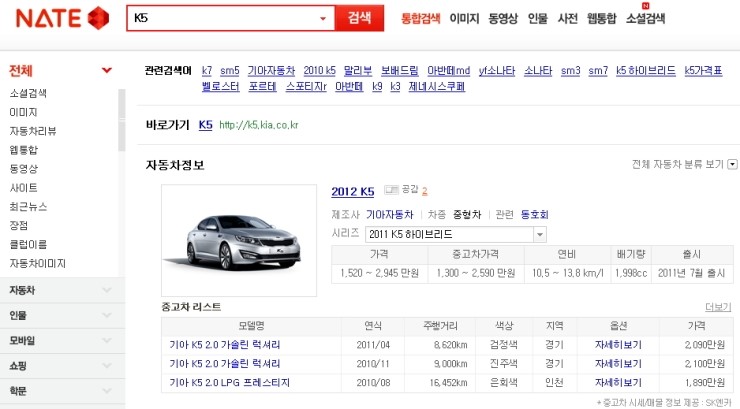740x409 pixels.
Task: Open the K5 바로가기 link
Action: tap(205, 125)
